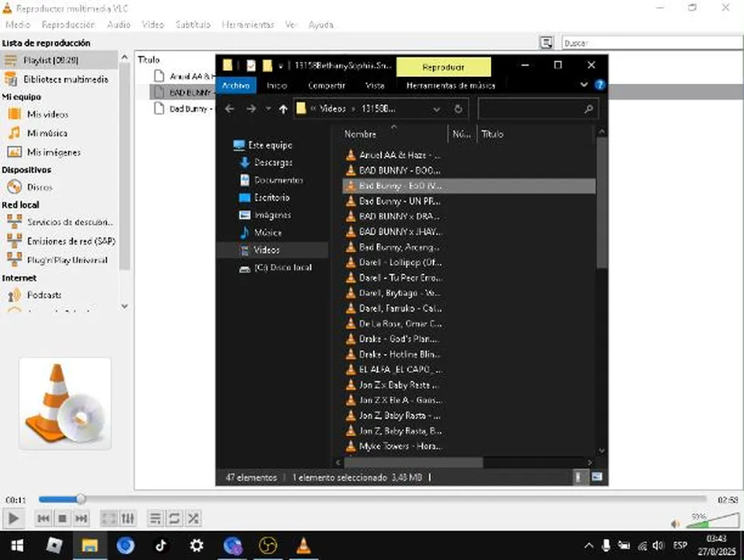Toggle VLC fullscreen mode button
Viewport: 744px width, 560px height.
point(109,518)
